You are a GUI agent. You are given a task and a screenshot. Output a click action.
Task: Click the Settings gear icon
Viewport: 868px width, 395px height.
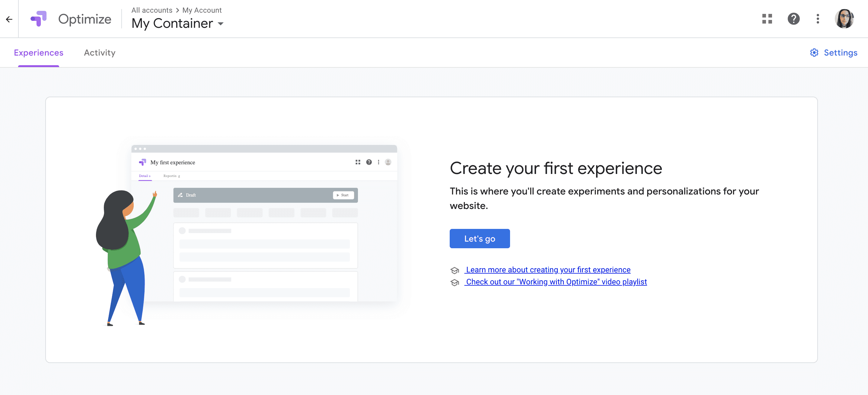[814, 53]
